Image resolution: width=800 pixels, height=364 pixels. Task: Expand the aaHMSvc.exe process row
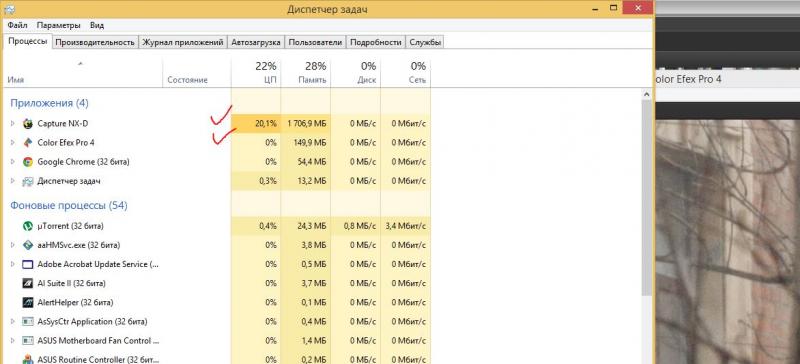pyautogui.click(x=13, y=245)
